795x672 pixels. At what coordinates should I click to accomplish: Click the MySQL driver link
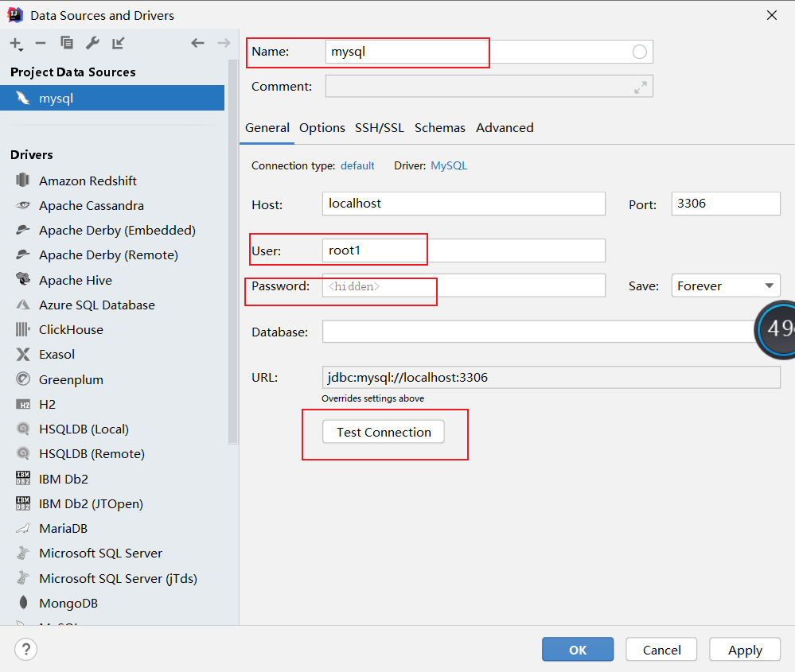coord(449,165)
